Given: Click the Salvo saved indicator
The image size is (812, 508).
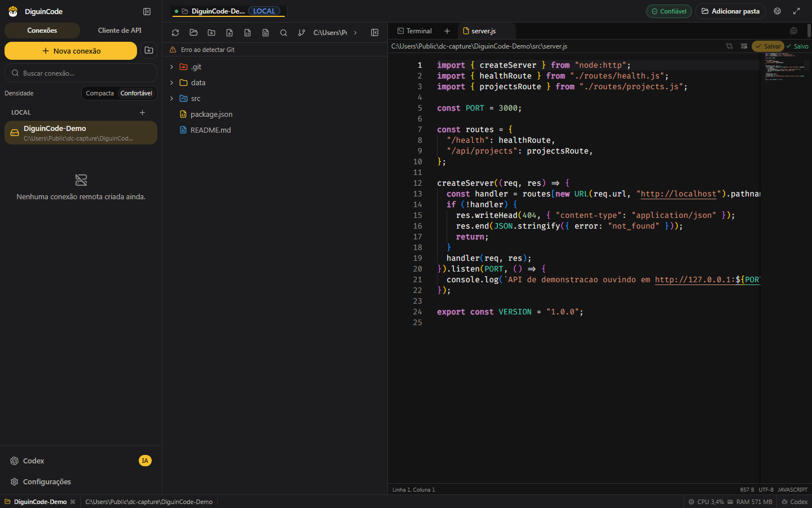Looking at the screenshot, I should [797, 46].
